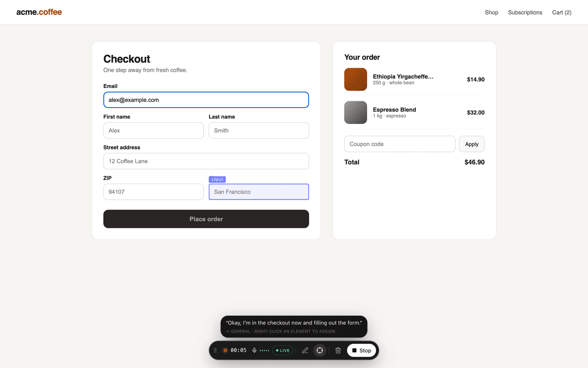588x368 pixels.
Task: Click the 00:05 recording timer
Action: 239,350
